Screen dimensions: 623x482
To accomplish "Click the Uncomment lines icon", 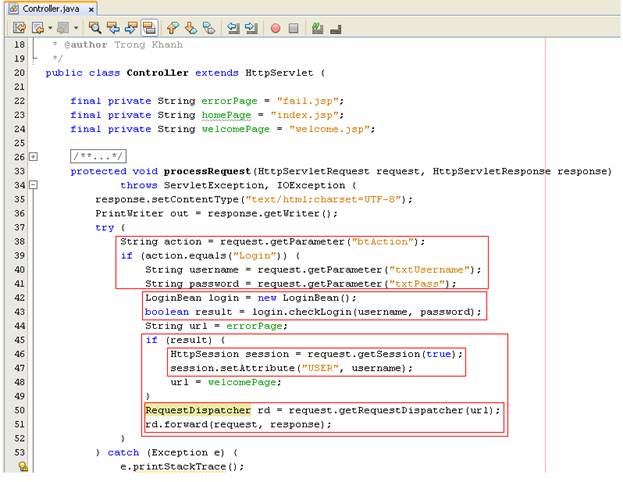I will (336, 29).
